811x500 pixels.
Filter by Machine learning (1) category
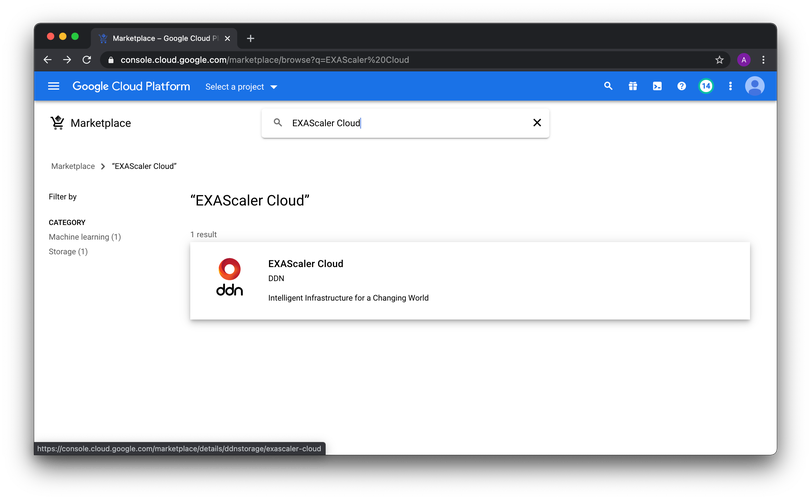coord(85,237)
